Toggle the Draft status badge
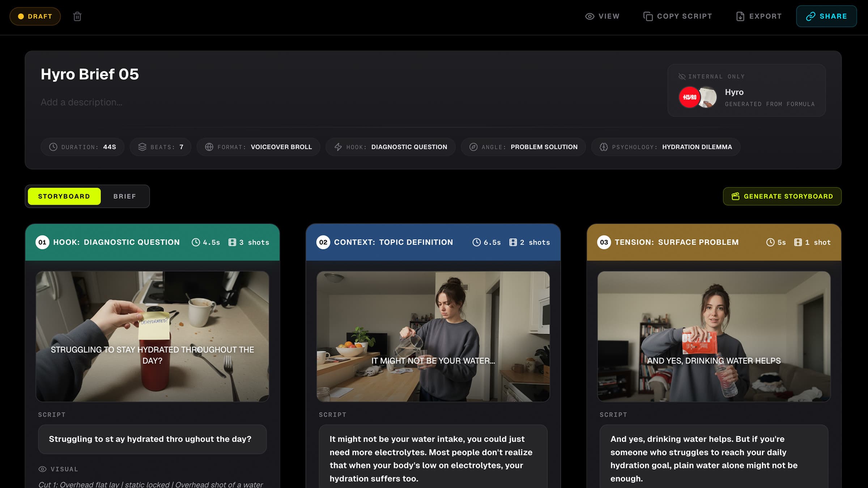Image resolution: width=868 pixels, height=488 pixels. click(x=35, y=16)
